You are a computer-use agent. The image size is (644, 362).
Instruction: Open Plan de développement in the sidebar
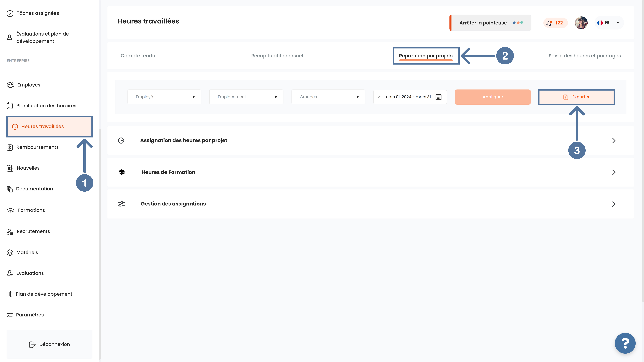tap(44, 294)
